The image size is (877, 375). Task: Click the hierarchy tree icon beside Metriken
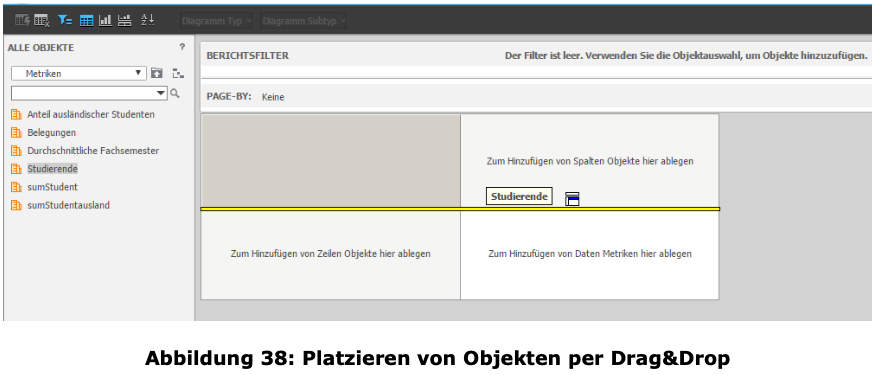(178, 73)
